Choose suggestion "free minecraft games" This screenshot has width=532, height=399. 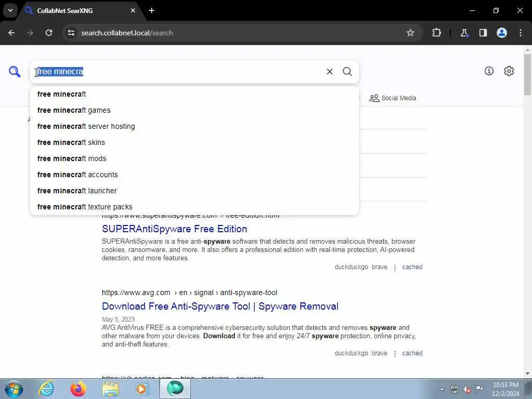point(194,110)
